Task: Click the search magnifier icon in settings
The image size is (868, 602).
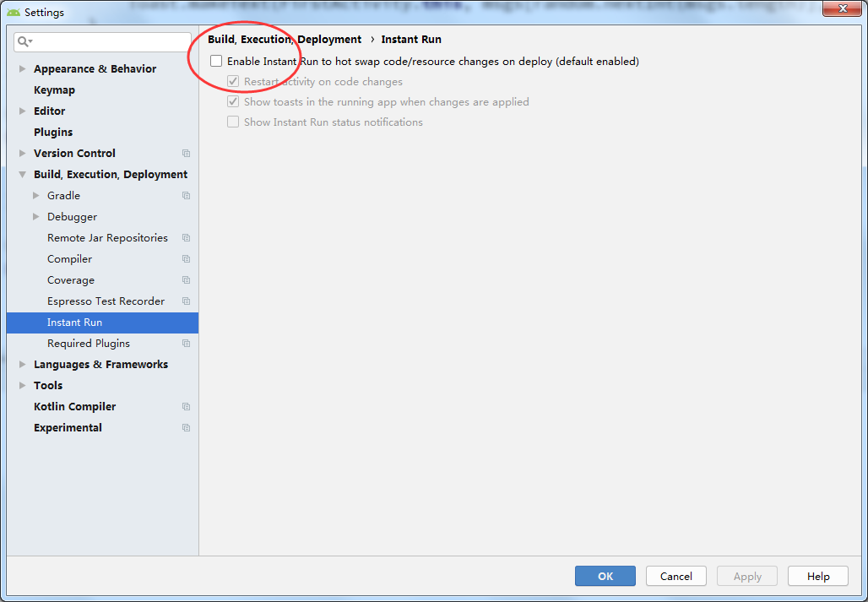Action: click(25, 41)
